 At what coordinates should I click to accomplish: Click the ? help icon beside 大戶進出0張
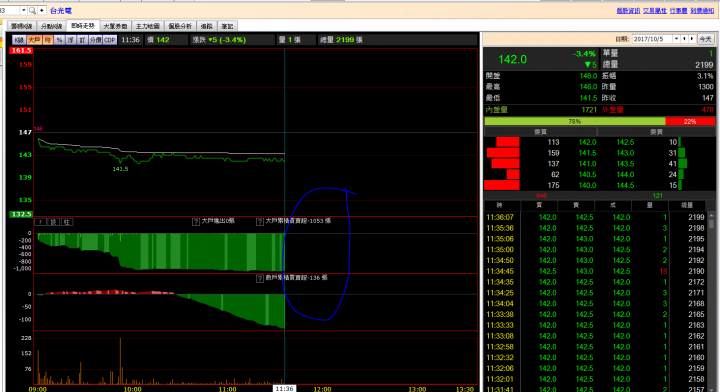[196, 221]
